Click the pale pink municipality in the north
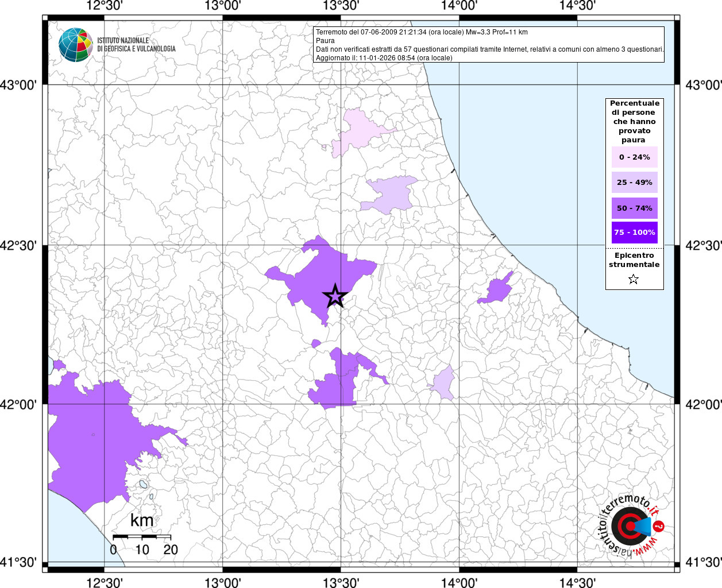 pos(359,129)
